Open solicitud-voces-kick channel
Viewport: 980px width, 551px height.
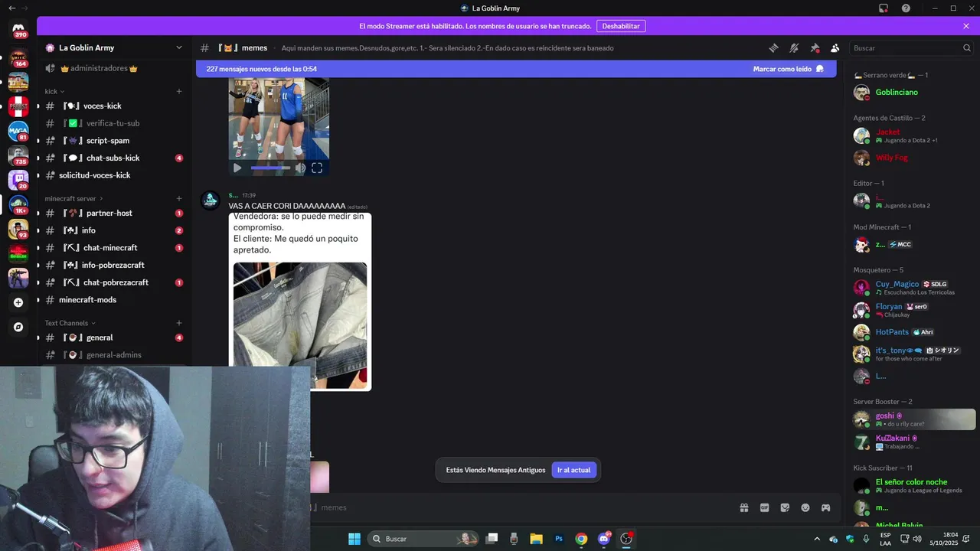tap(115, 175)
